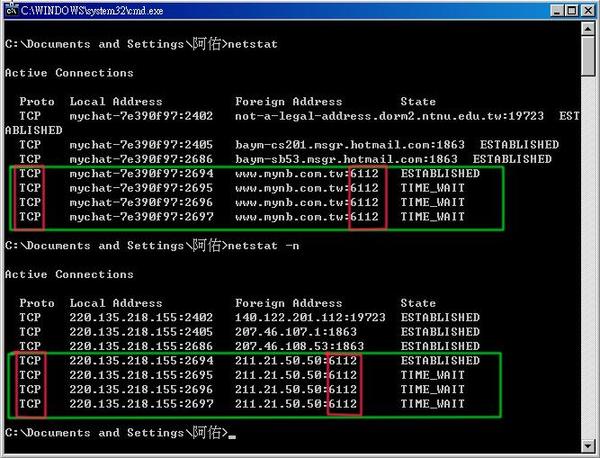Click the first 'Active Connections' heading
This screenshot has width=600, height=458.
click(69, 73)
